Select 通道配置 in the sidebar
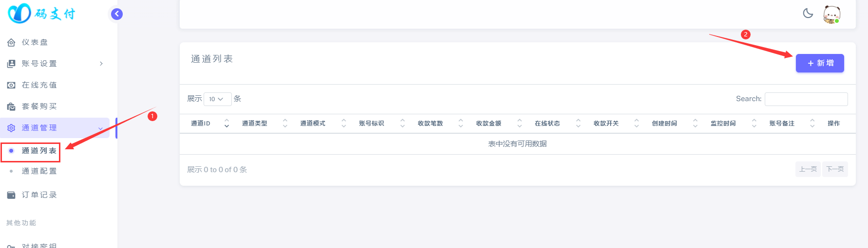This screenshot has width=868, height=248. [x=39, y=171]
